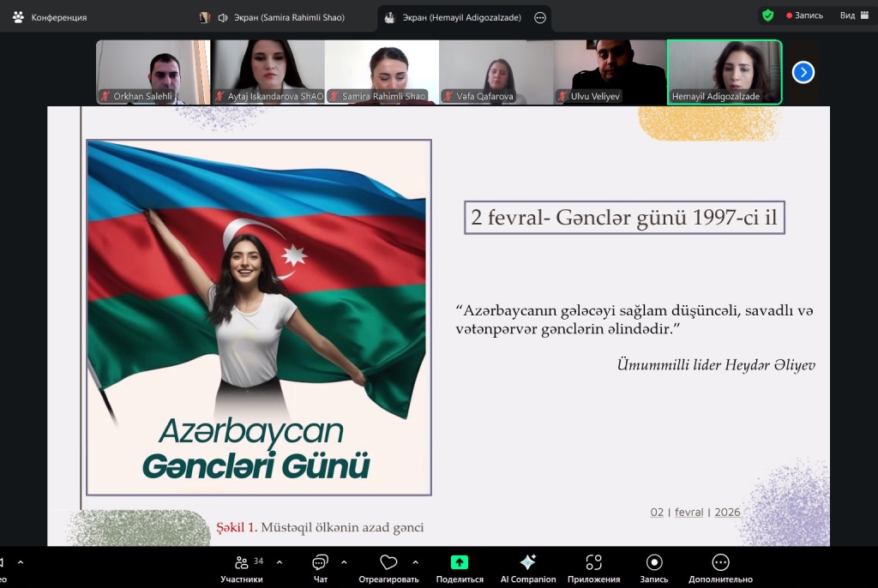Image resolution: width=878 pixels, height=588 pixels.
Task: Show the next page of participant videos
Action: tap(803, 72)
